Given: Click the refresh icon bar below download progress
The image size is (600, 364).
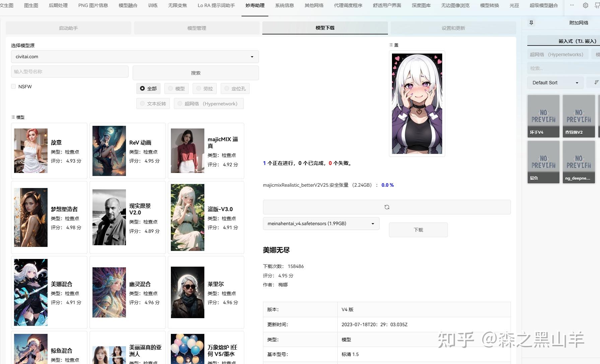Looking at the screenshot, I should click(x=387, y=207).
